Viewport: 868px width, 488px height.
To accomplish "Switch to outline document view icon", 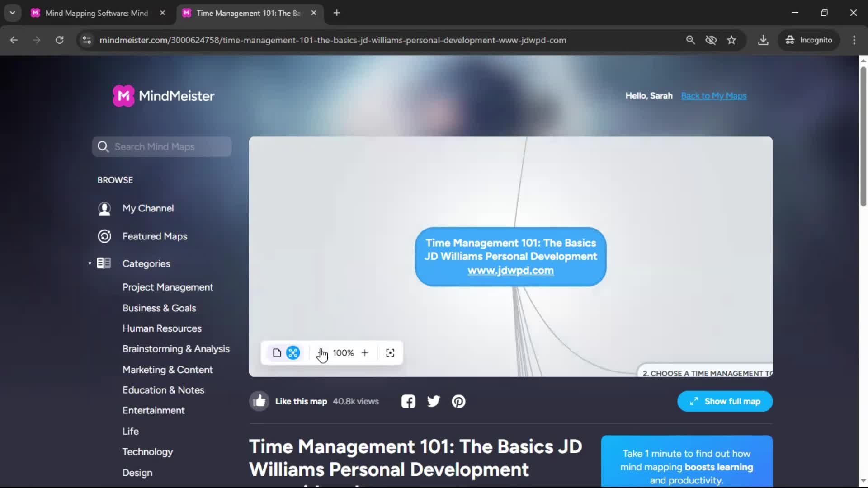I will click(x=277, y=353).
